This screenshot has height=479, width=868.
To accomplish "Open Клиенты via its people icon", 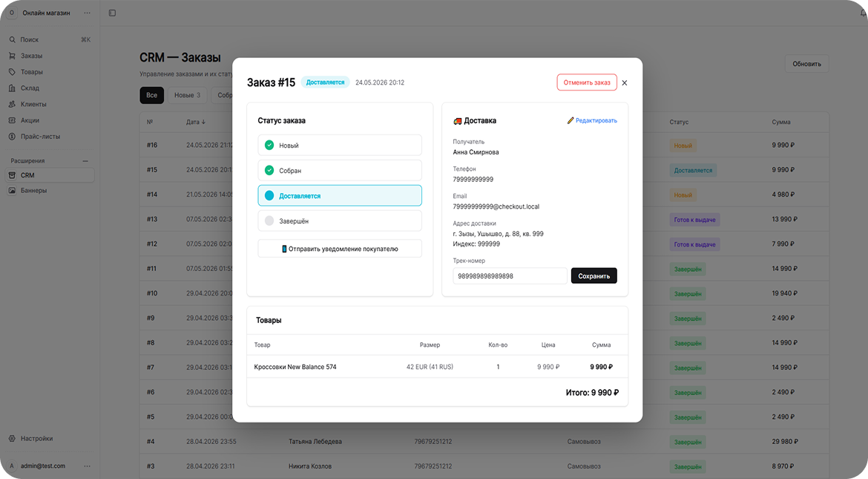I will (12, 104).
